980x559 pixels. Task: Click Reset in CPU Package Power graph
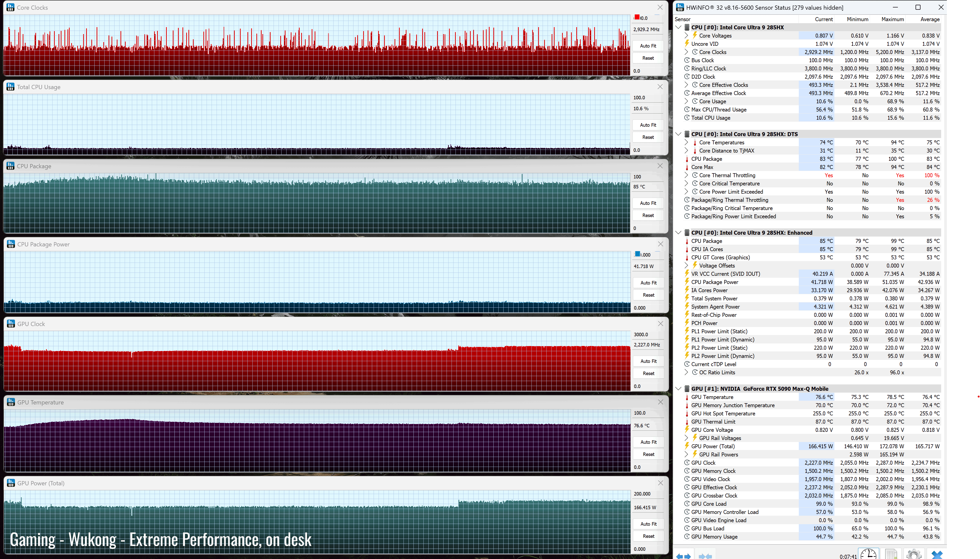[x=648, y=295]
